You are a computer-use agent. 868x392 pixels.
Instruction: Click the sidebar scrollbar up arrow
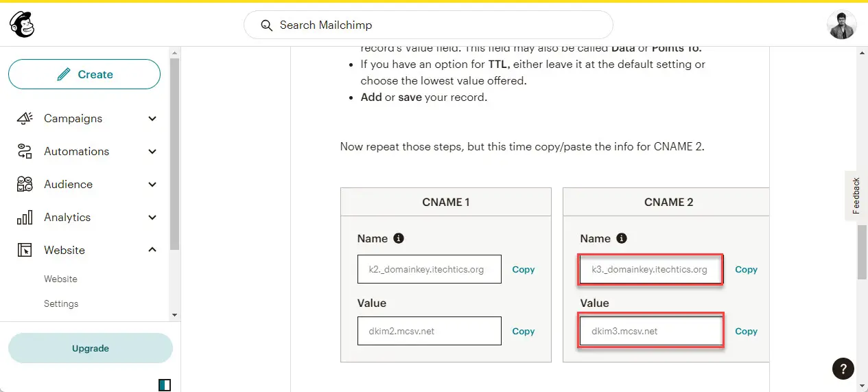pyautogui.click(x=175, y=52)
